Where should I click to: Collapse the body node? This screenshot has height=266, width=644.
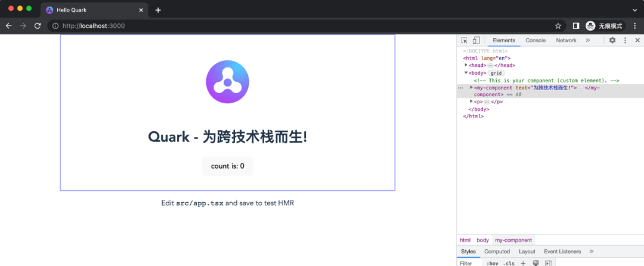click(x=466, y=73)
